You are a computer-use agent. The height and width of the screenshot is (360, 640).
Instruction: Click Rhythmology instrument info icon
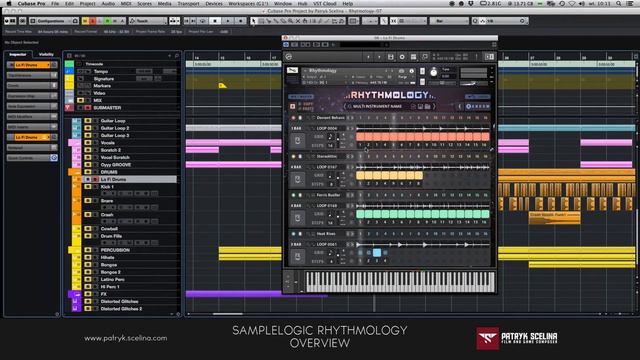(x=411, y=71)
